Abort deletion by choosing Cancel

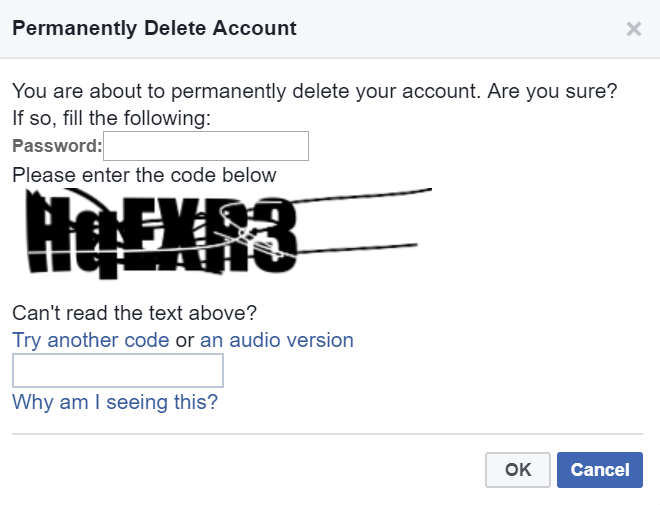point(600,470)
